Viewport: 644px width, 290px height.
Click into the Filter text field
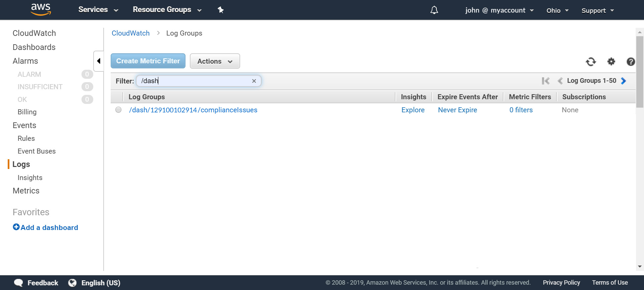[195, 81]
